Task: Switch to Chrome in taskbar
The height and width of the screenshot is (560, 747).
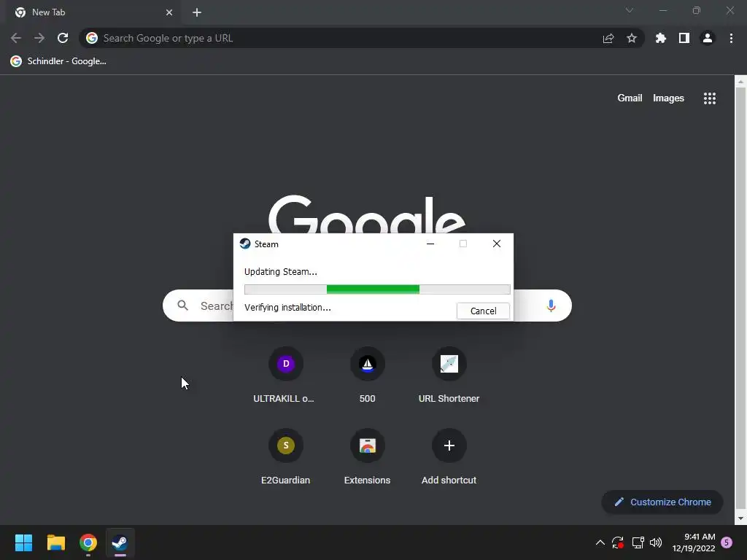Action: pyautogui.click(x=88, y=542)
